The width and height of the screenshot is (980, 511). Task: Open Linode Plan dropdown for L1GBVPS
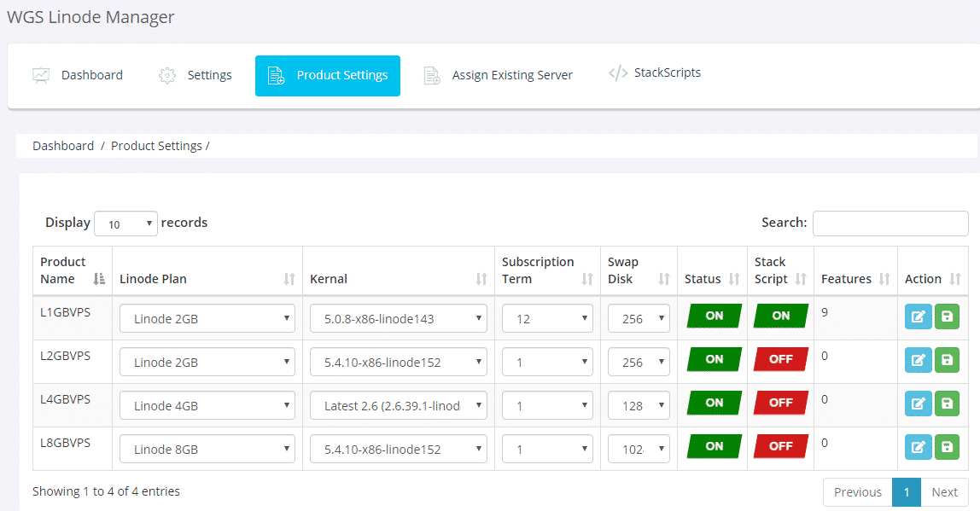207,318
